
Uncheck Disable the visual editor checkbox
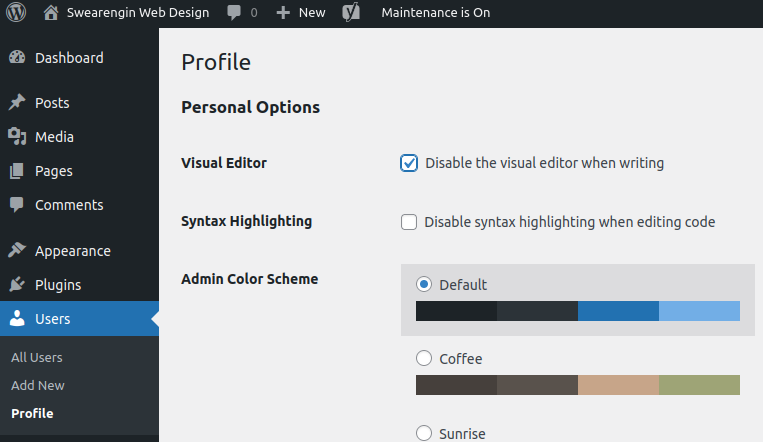(409, 163)
